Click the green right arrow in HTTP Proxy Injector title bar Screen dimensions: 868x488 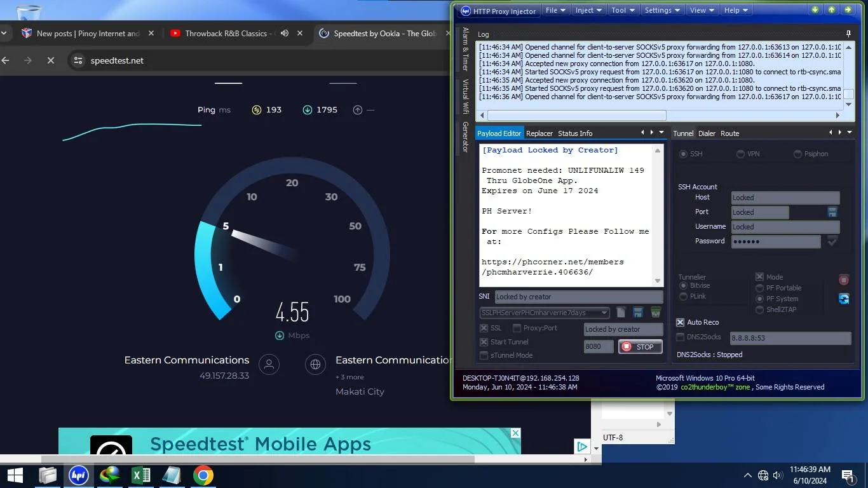coord(848,10)
